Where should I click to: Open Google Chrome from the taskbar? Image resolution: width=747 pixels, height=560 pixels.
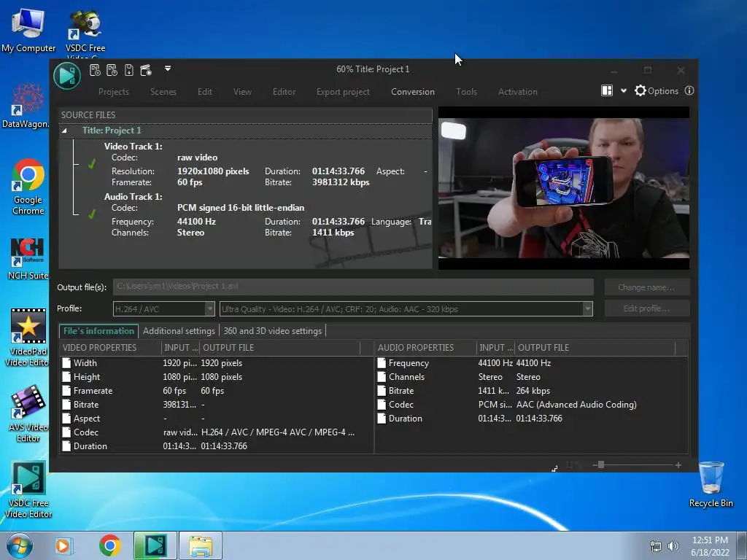(x=109, y=545)
